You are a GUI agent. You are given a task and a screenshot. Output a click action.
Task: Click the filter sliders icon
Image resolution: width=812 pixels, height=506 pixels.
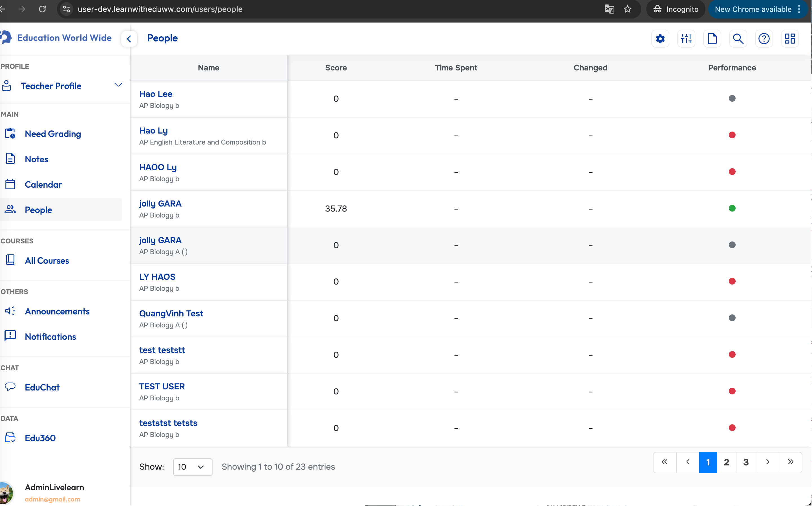click(x=686, y=39)
